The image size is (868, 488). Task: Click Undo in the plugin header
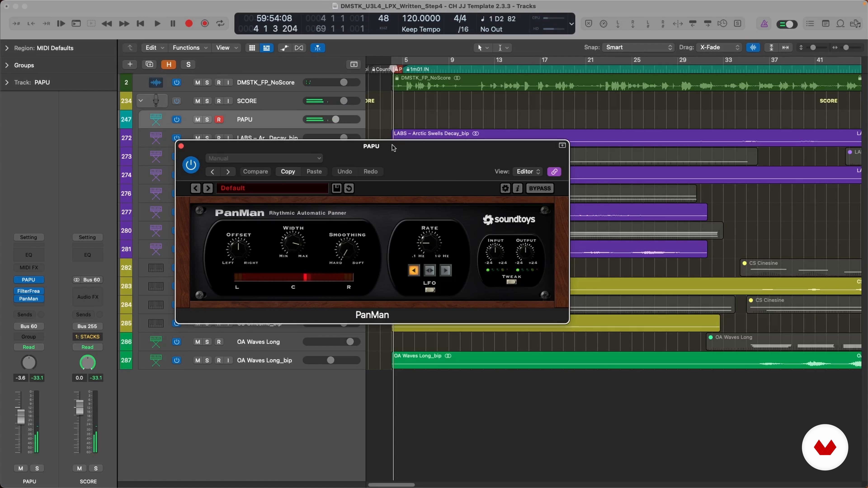(x=344, y=172)
